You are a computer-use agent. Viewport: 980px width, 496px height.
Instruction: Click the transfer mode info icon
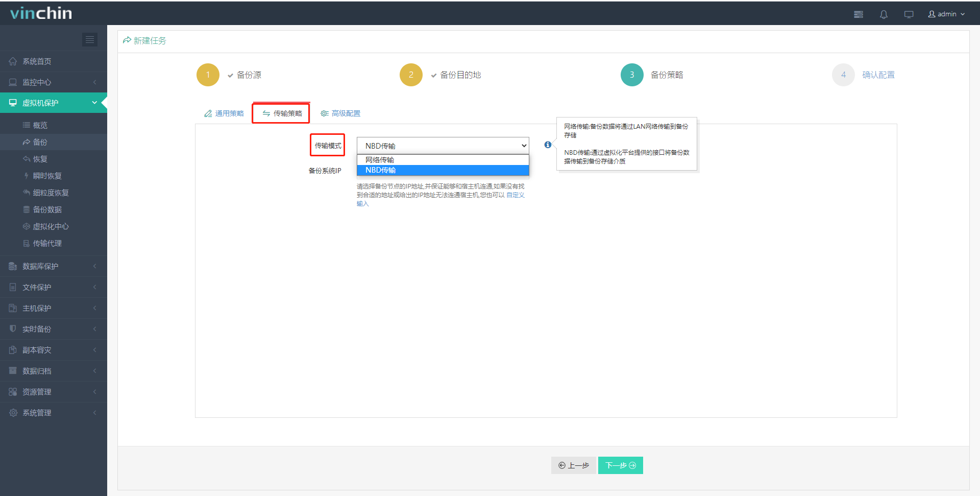click(548, 145)
